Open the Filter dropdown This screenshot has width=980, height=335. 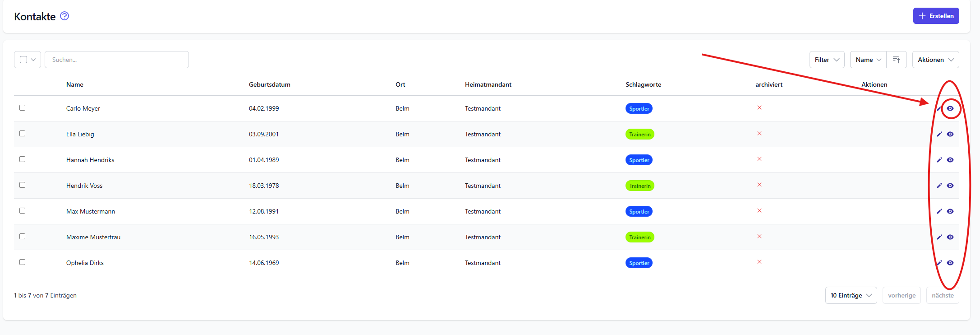(827, 60)
